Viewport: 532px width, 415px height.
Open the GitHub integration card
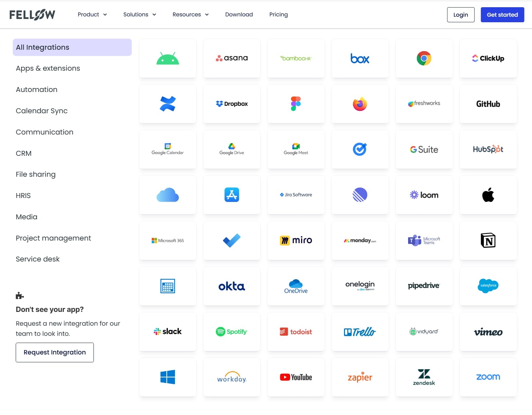(x=488, y=104)
